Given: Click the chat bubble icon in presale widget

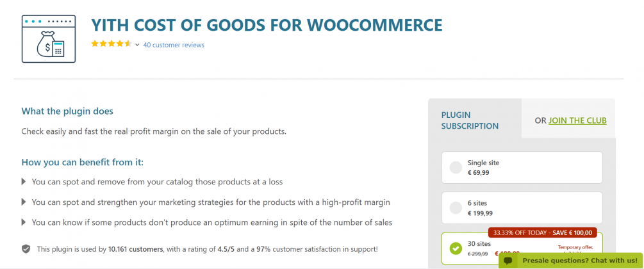Looking at the screenshot, I should point(508,261).
